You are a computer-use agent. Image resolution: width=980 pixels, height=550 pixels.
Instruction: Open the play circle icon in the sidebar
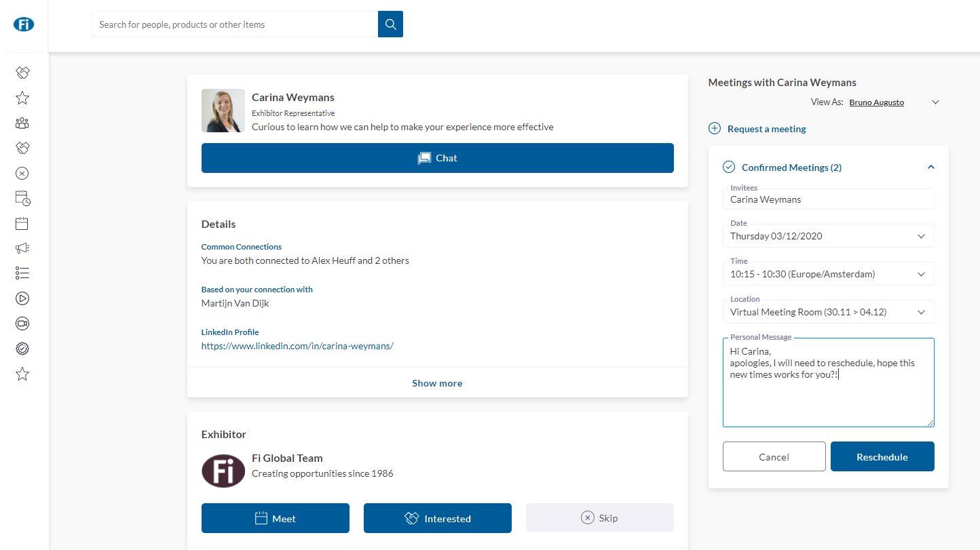coord(22,298)
